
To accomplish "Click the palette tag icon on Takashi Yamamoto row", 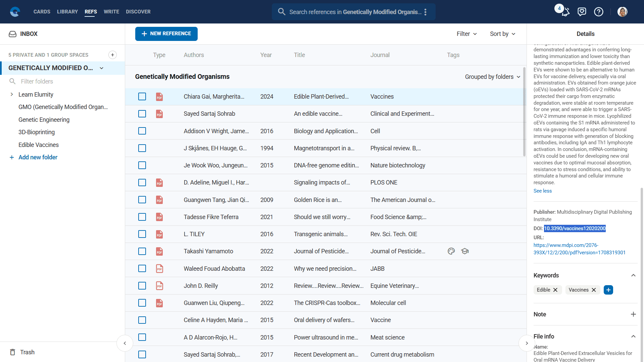I will pos(451,251).
